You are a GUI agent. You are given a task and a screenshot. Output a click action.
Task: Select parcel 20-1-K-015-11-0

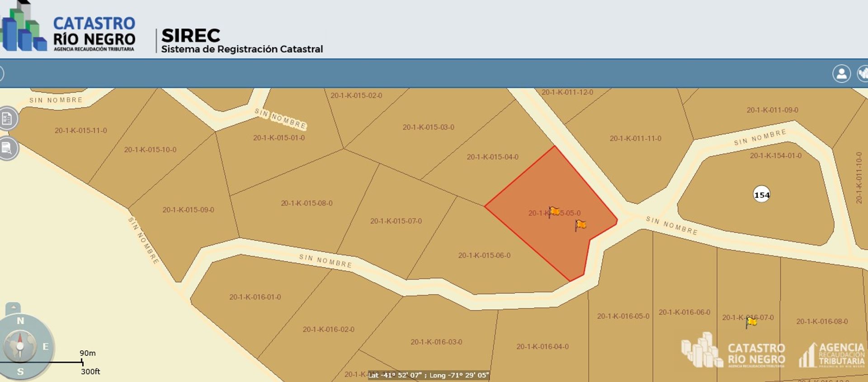81,130
